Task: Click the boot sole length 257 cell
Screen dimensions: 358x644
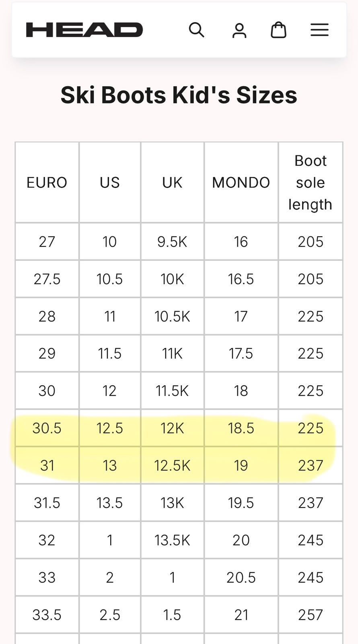Action: pyautogui.click(x=311, y=615)
